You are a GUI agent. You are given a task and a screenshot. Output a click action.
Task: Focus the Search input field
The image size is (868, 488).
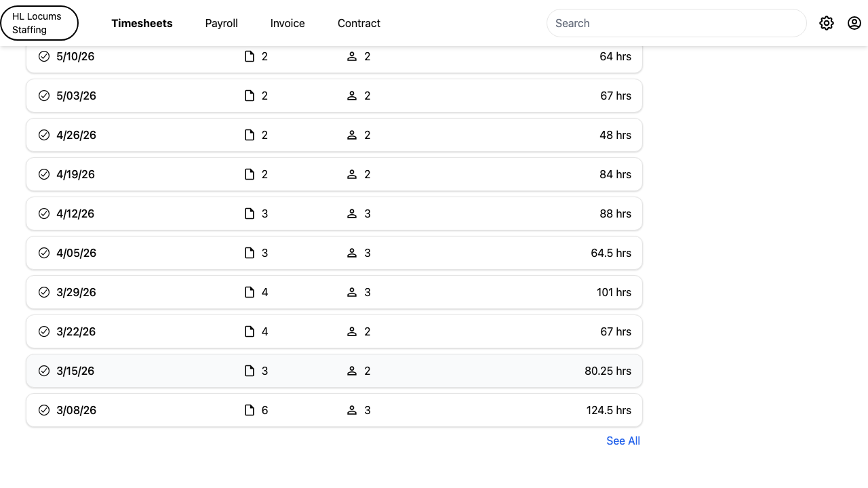pyautogui.click(x=676, y=23)
